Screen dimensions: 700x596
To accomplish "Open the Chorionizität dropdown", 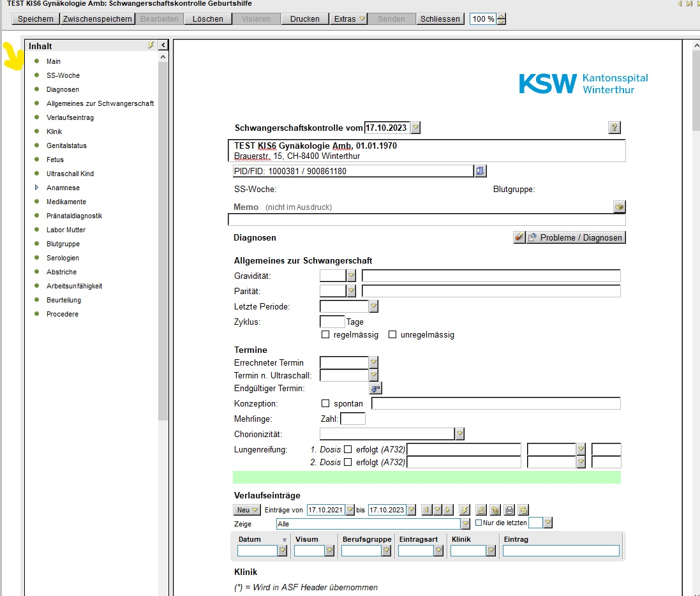I will click(459, 434).
